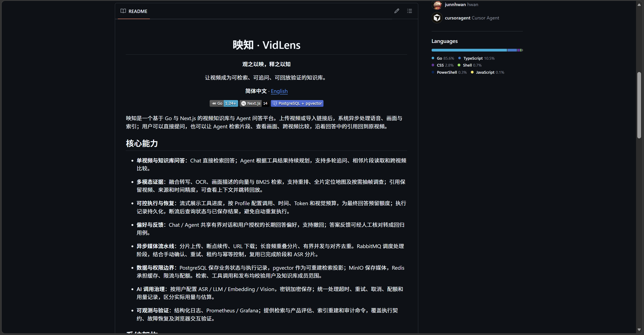
Task: Select Shell 0.7% language entry
Action: click(470, 65)
